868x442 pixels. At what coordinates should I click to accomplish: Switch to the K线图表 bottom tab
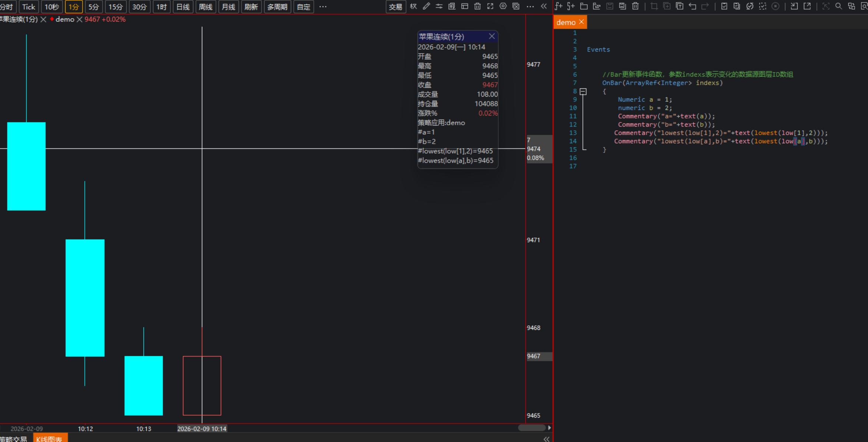click(x=50, y=439)
